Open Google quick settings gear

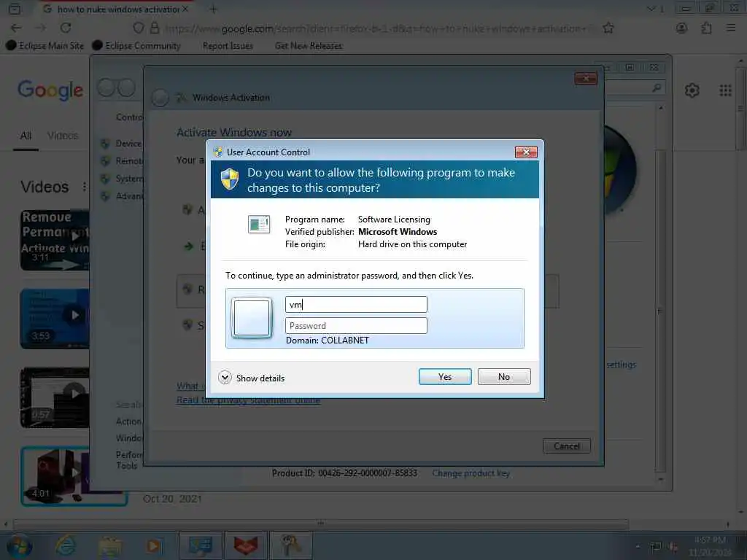[692, 90]
